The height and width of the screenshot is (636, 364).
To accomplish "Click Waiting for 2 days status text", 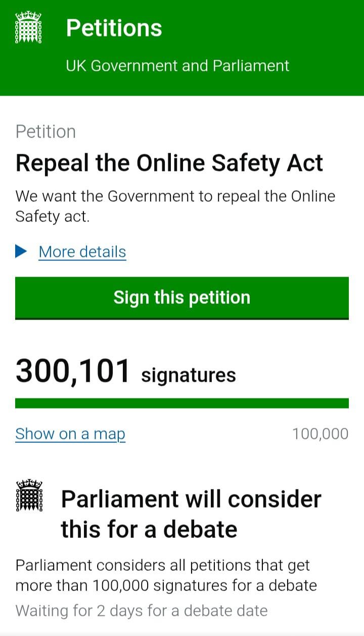I will point(142,611).
